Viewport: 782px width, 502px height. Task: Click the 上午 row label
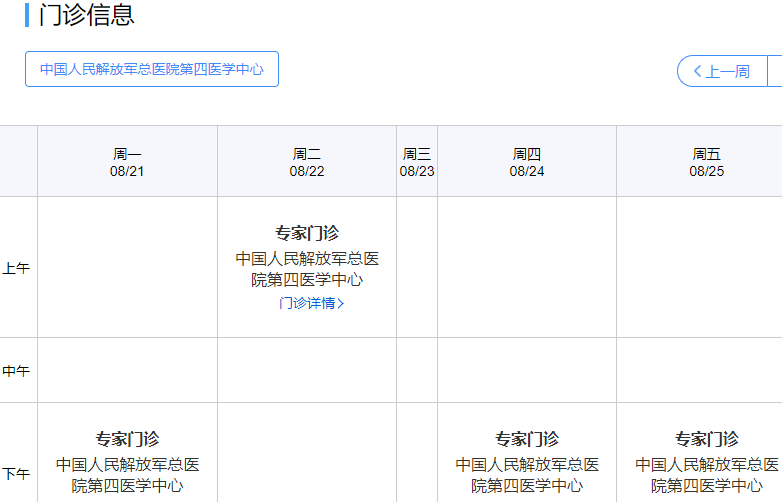pos(17,268)
